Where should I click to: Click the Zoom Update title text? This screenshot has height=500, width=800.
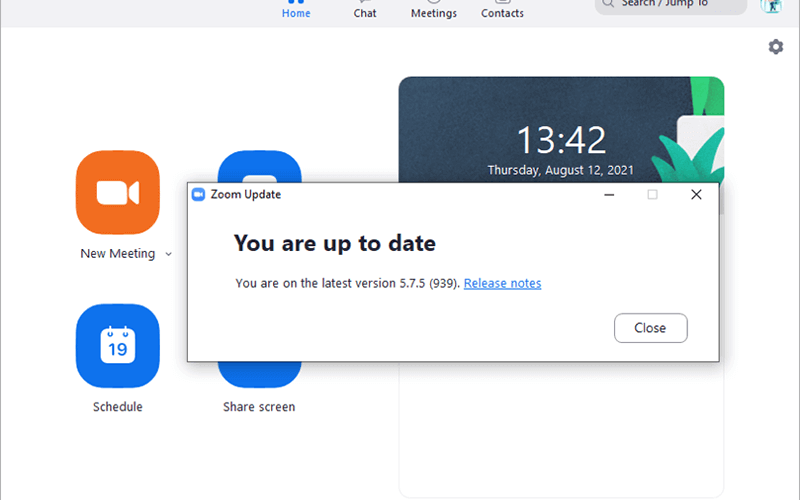pos(246,194)
